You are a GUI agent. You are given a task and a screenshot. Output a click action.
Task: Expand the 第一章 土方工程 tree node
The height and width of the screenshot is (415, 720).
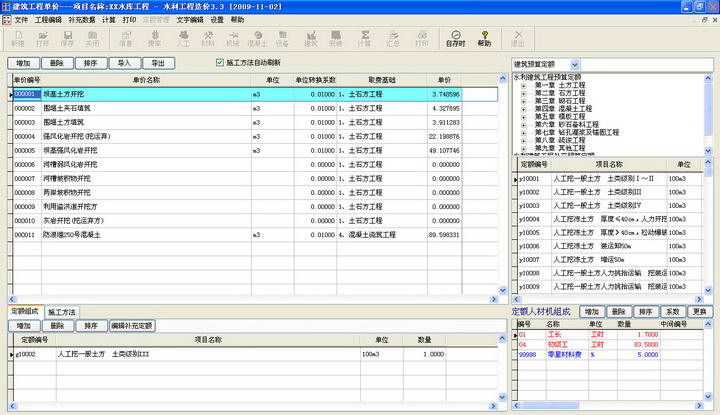tap(523, 85)
